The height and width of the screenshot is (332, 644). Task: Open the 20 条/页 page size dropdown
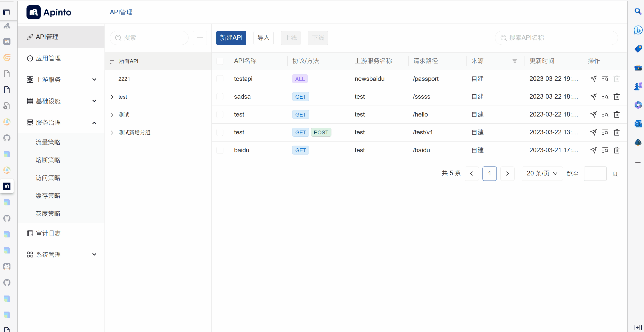[x=542, y=173]
